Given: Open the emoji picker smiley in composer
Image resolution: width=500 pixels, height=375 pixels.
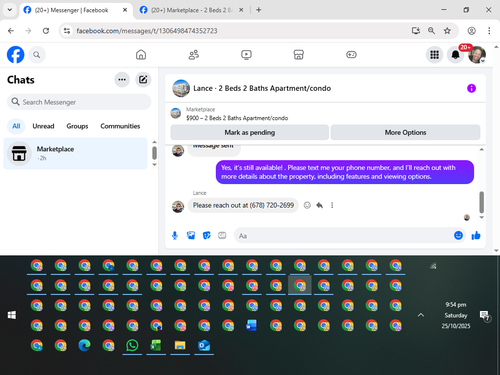Looking at the screenshot, I should coord(458,236).
